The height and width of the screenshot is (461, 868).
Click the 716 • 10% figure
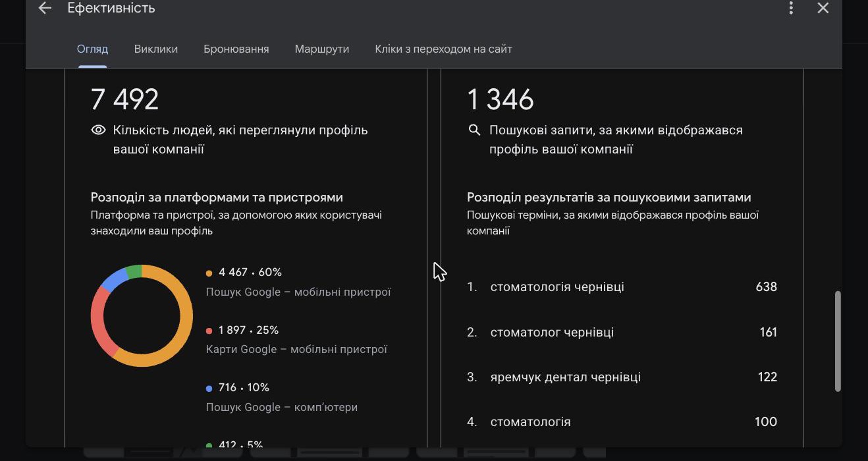[244, 388]
